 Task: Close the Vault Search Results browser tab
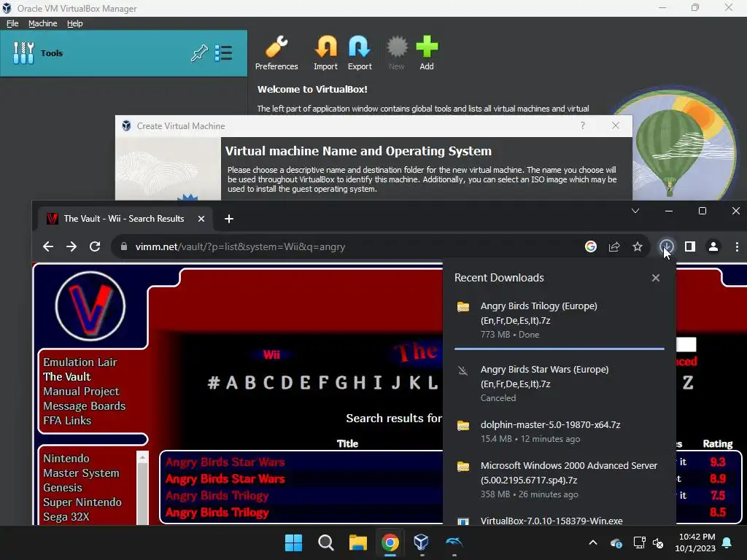click(x=201, y=219)
